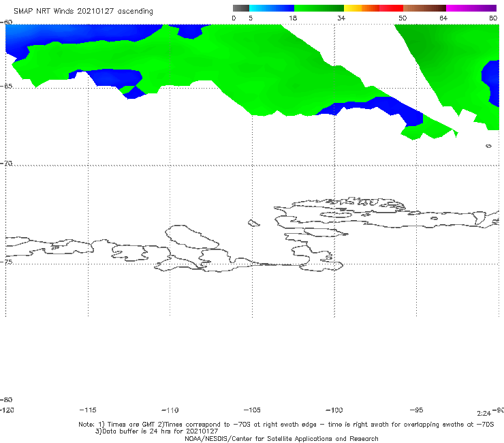
Task: Click the longitude axis label '-120'
Action: [x=7, y=410]
